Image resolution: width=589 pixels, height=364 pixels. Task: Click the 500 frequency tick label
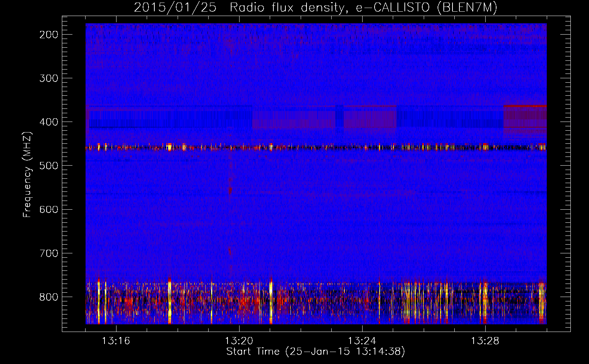49,166
